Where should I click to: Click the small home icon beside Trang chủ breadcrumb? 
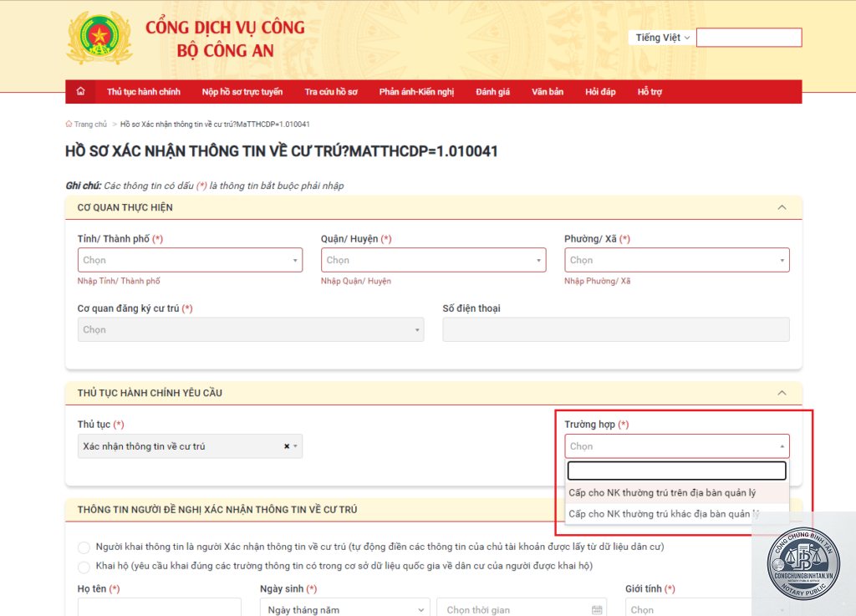tap(69, 124)
